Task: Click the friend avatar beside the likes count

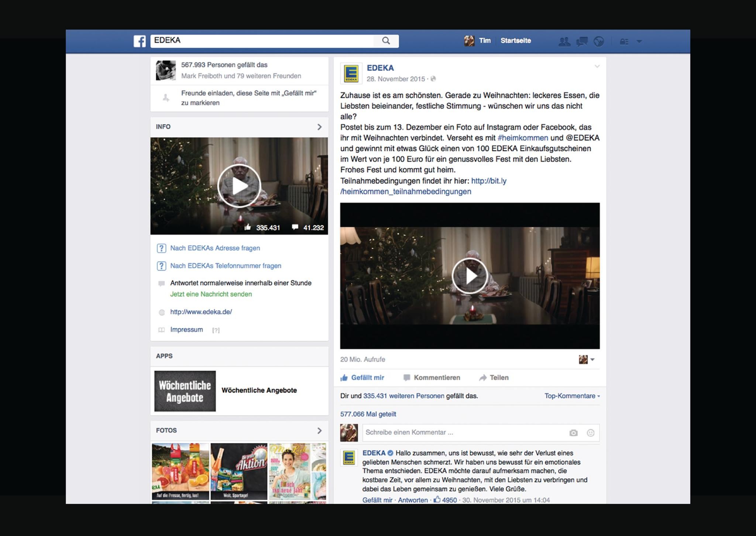Action: click(166, 70)
